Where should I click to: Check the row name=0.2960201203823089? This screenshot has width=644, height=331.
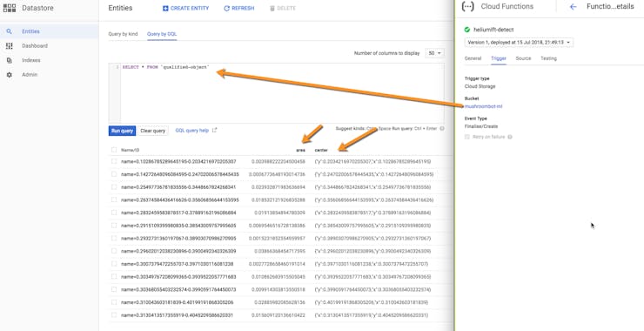[114, 251]
